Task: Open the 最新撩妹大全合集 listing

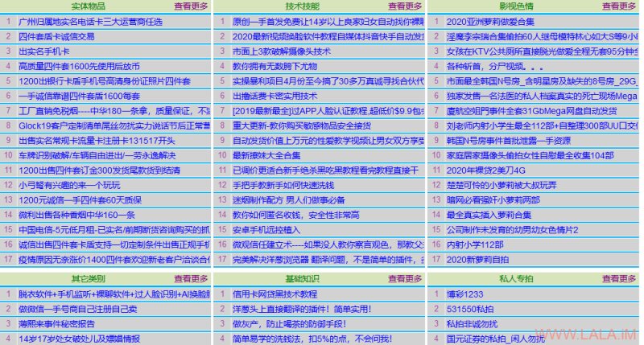Action: tap(266, 155)
